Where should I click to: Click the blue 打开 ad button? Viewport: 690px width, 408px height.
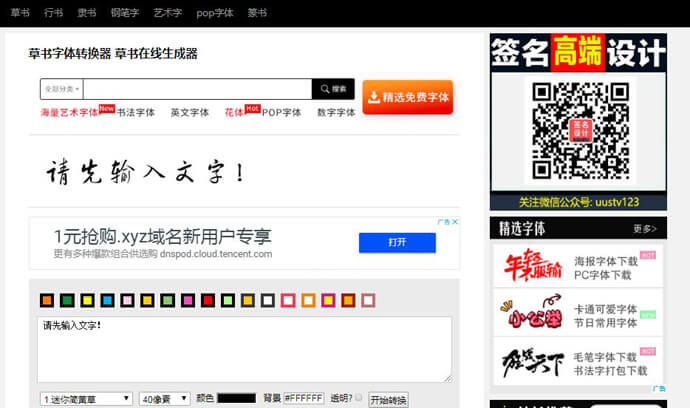click(x=397, y=243)
